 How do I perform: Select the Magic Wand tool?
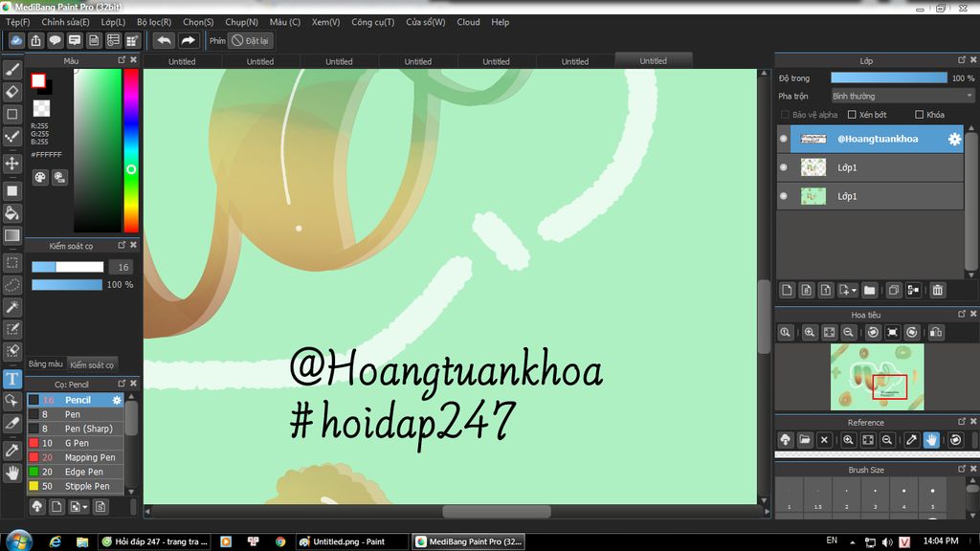pyautogui.click(x=12, y=307)
